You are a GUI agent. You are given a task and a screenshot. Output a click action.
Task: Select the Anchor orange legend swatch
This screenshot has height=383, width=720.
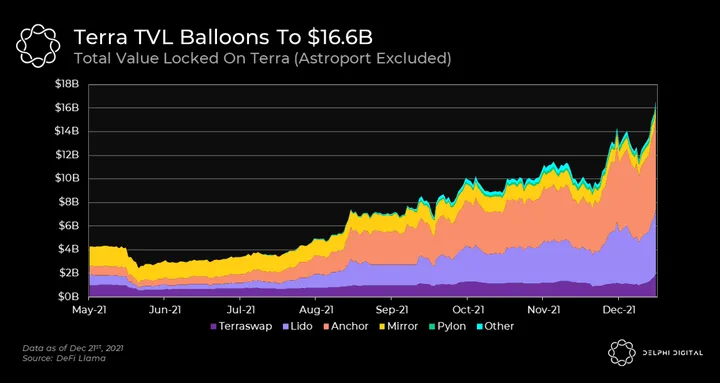tap(325, 327)
